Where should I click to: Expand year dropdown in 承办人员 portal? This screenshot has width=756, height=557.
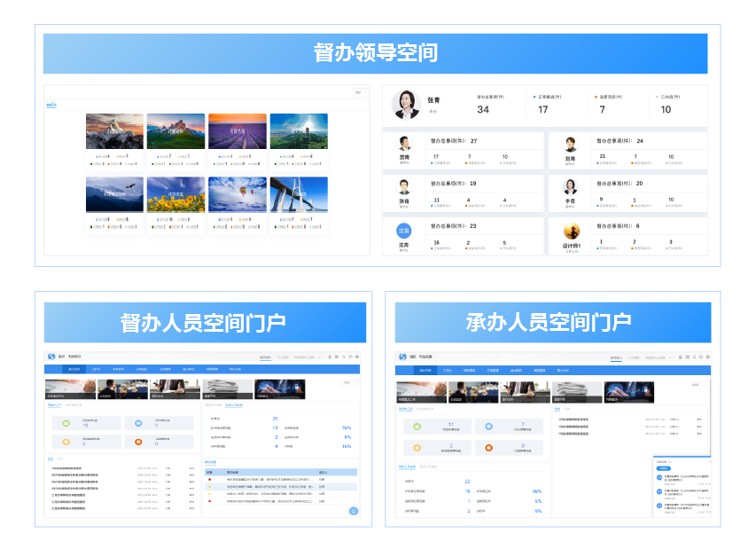pyautogui.click(x=698, y=385)
